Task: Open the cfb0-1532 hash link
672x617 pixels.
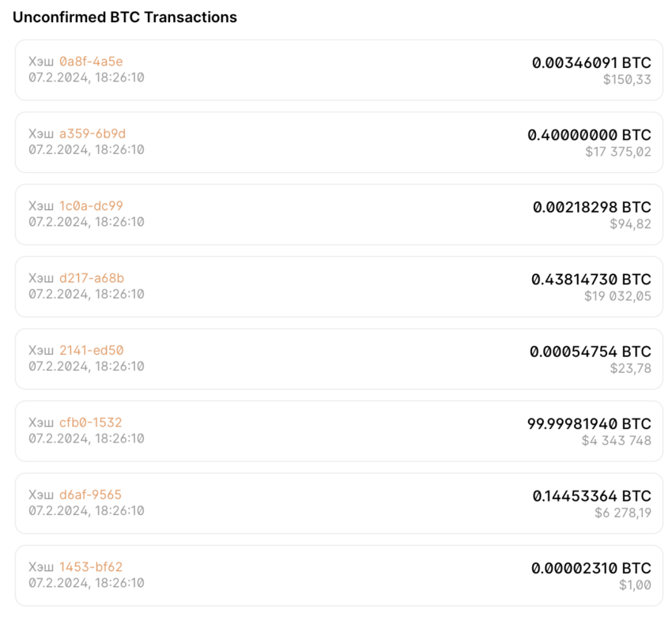Action: 91,423
